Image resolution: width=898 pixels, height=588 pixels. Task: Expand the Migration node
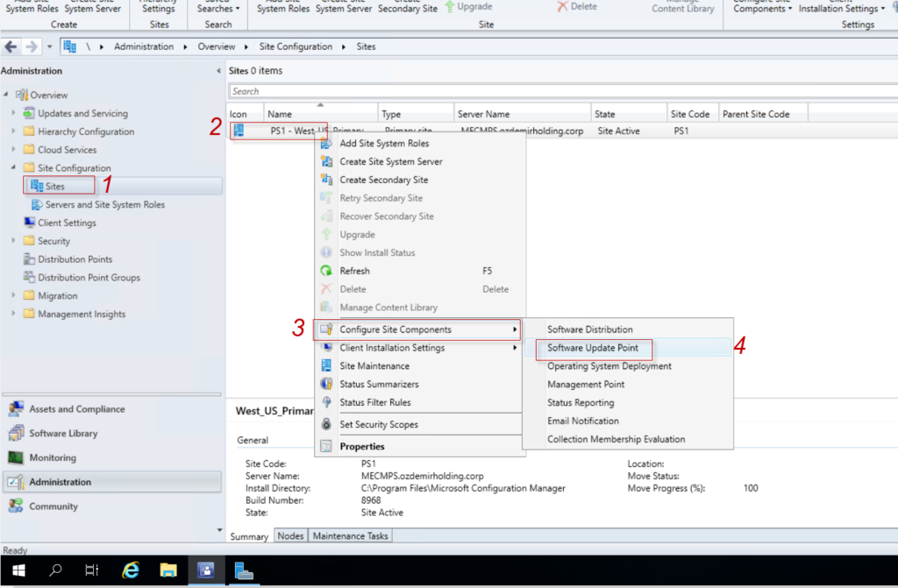click(x=14, y=295)
